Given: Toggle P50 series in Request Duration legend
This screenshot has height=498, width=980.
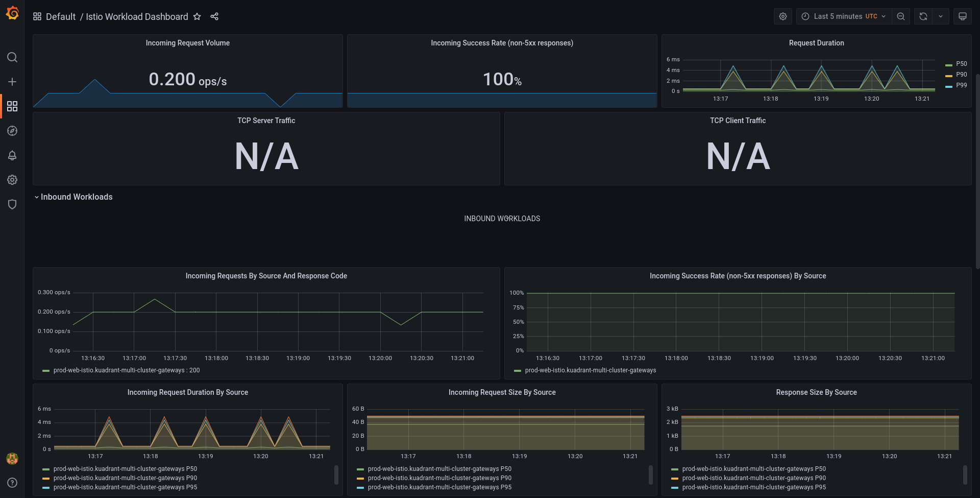Looking at the screenshot, I should [x=961, y=64].
